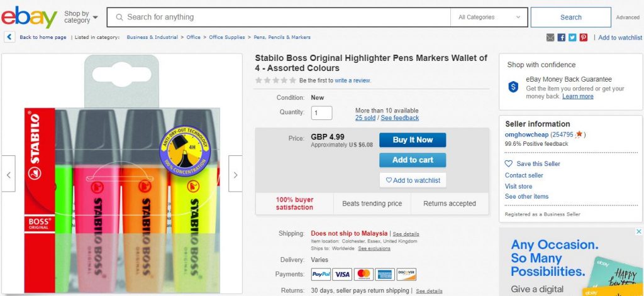Screen dimensions: 644x296
Task: Share listing via email icon
Action: tap(550, 38)
